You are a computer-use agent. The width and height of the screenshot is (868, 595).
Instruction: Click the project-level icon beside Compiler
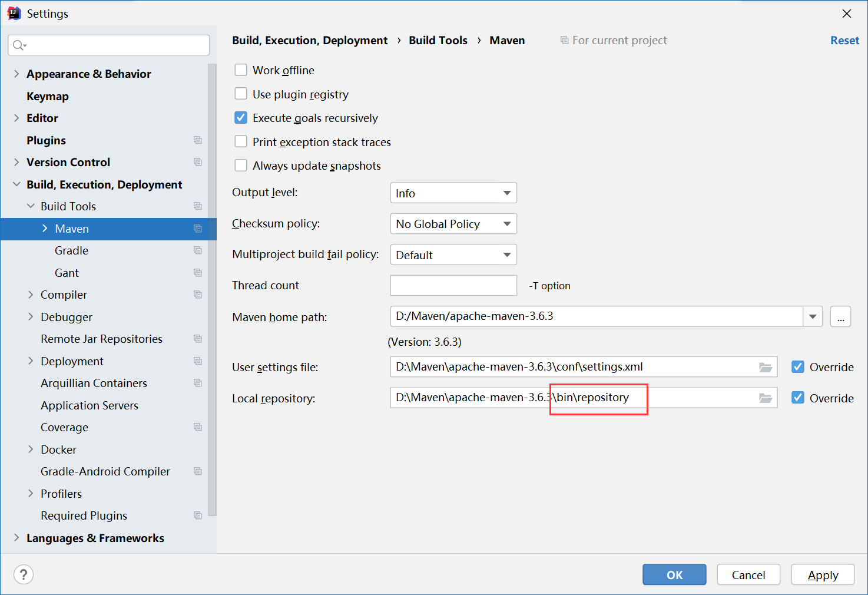(x=198, y=295)
